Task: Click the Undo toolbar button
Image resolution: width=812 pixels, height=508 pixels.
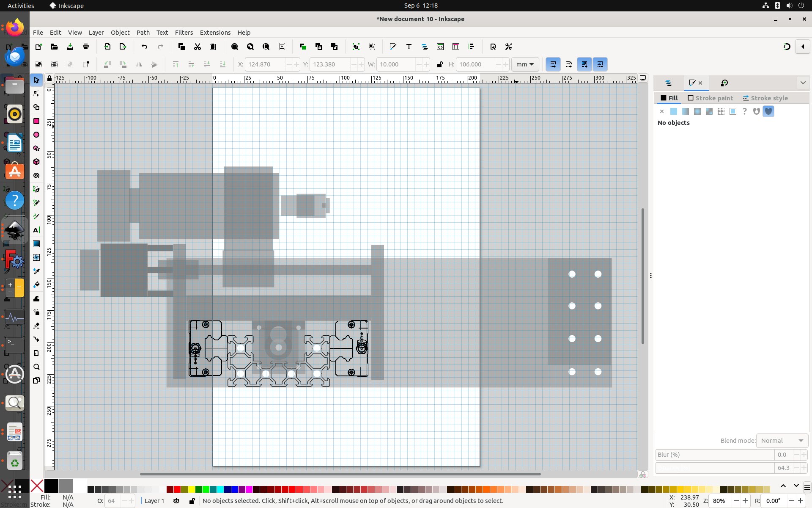Action: point(145,47)
